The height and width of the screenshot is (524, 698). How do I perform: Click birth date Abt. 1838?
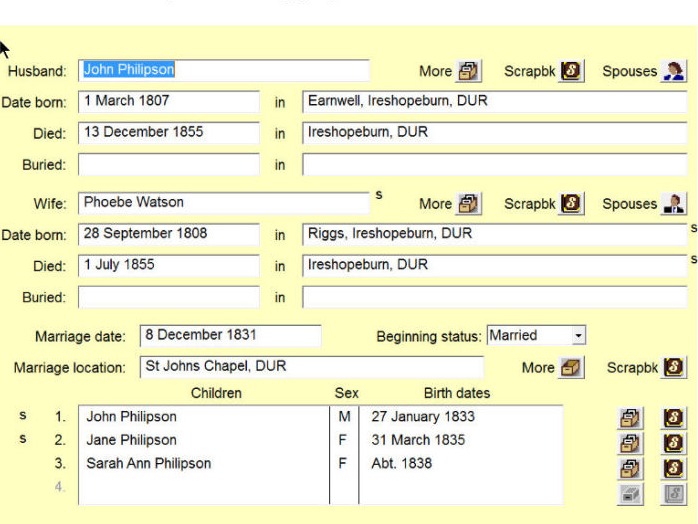pos(402,463)
